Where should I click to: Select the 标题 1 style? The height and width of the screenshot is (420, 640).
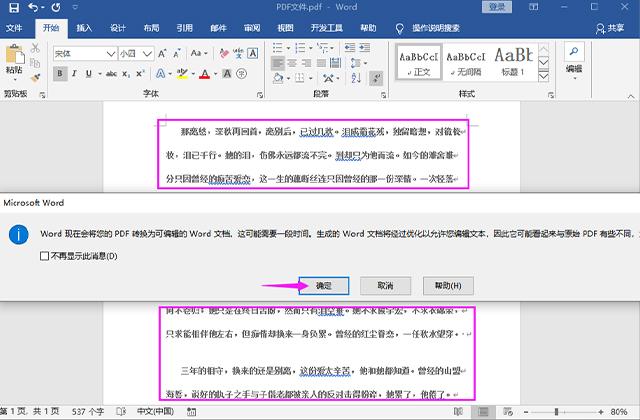point(513,63)
